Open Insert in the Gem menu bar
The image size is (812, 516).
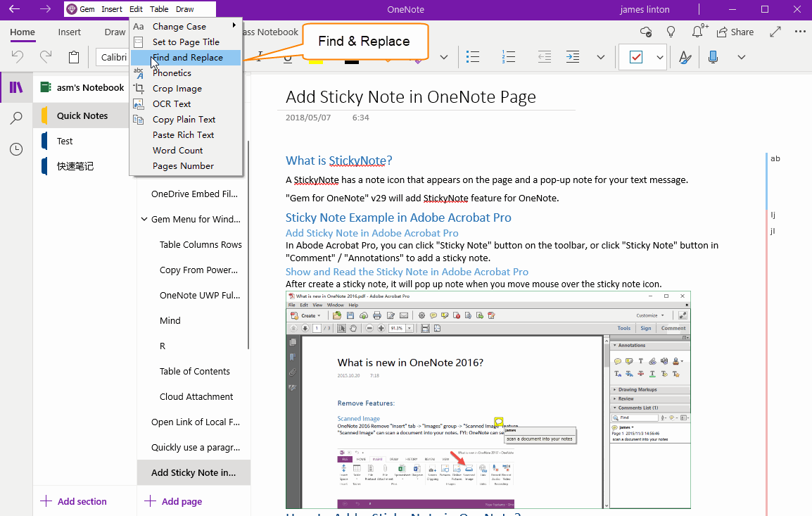coord(112,9)
